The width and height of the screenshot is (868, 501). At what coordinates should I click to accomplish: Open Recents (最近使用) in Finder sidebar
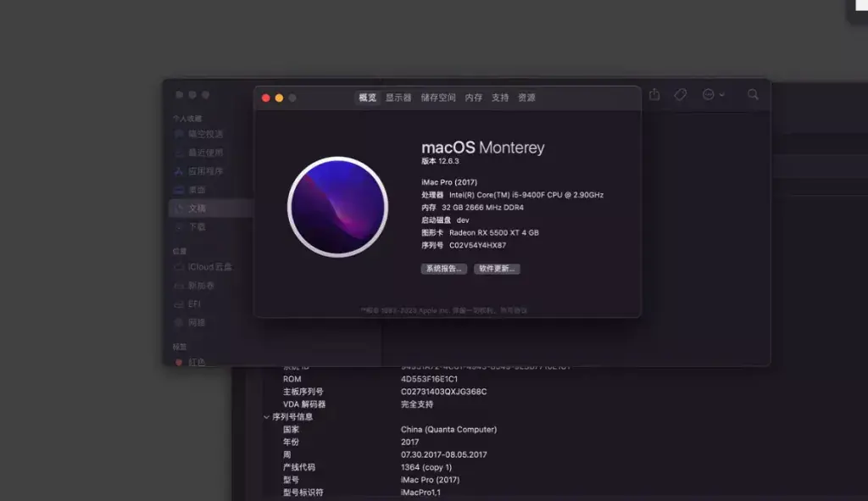205,153
